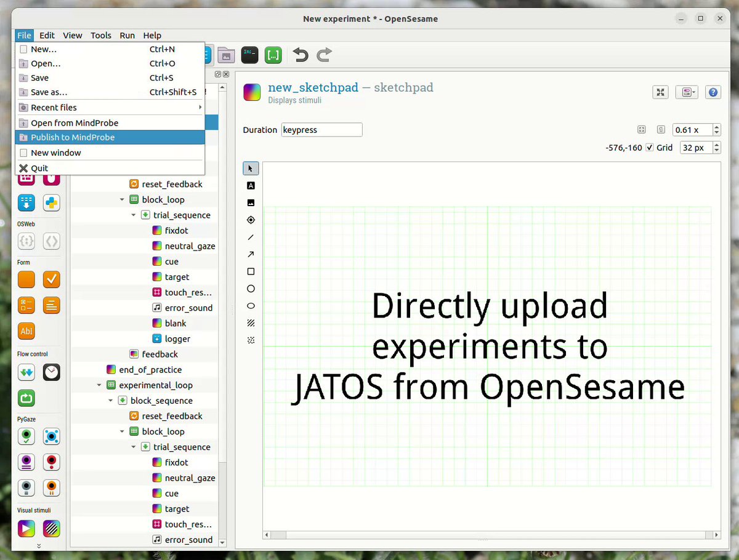
Task: Increase the zoom level spinner
Action: [x=716, y=127]
